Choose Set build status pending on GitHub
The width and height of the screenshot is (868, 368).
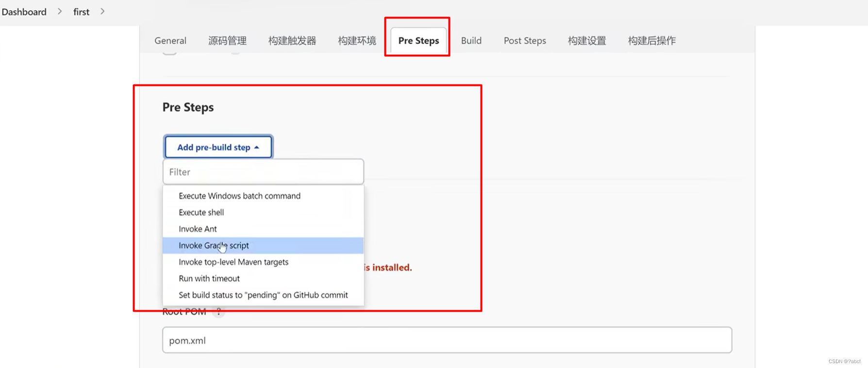(263, 295)
